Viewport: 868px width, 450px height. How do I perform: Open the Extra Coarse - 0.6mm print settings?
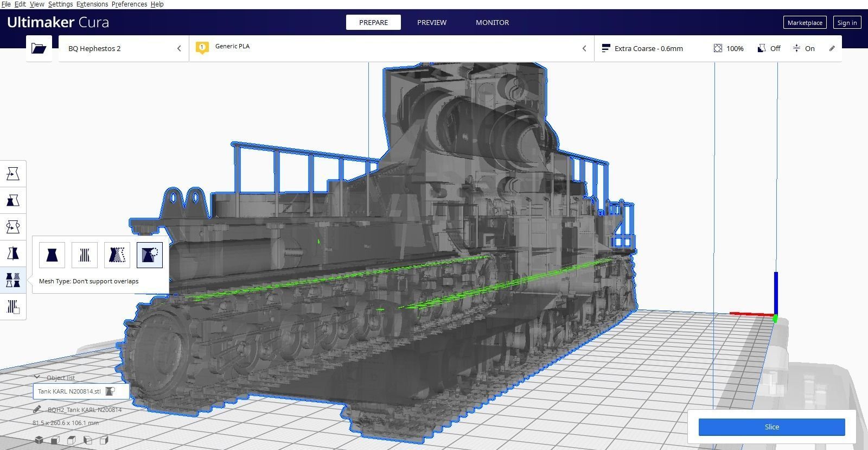(x=718, y=48)
